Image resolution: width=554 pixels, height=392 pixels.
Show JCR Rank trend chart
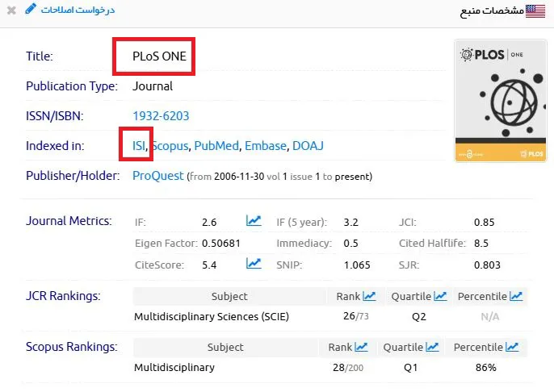coord(369,296)
